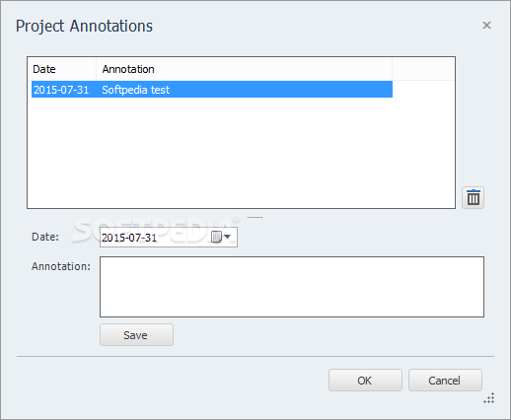Sort the list by Date column header
The width and height of the screenshot is (511, 420).
tap(62, 69)
